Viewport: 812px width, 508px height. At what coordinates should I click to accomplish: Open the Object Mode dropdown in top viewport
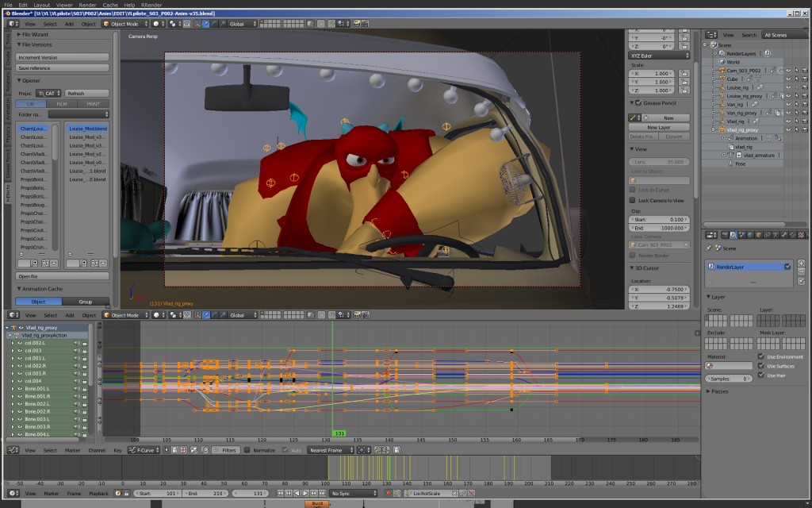tap(124, 24)
